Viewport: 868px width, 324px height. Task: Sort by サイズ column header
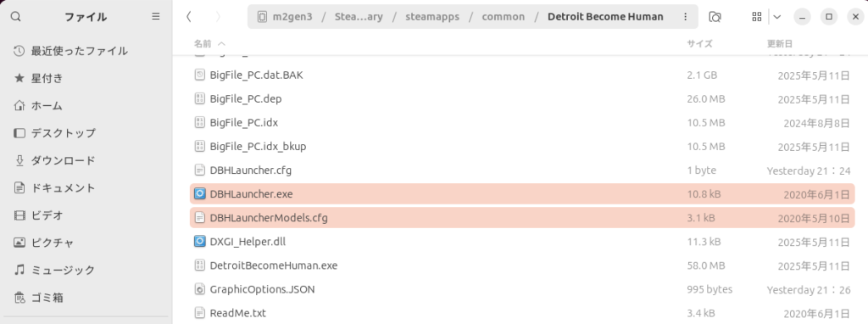tap(699, 43)
